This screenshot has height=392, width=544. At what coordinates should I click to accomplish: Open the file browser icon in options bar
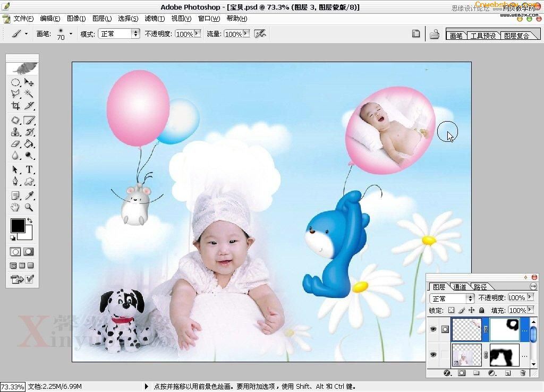point(435,34)
